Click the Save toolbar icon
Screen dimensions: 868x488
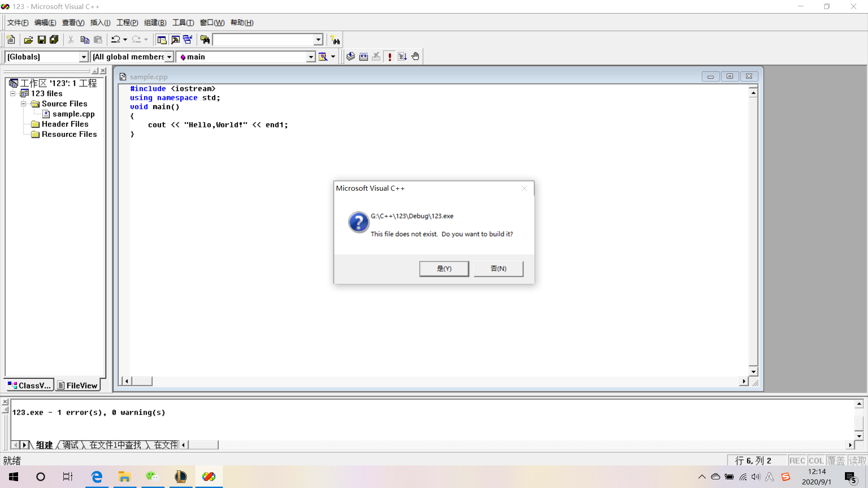pos(42,40)
